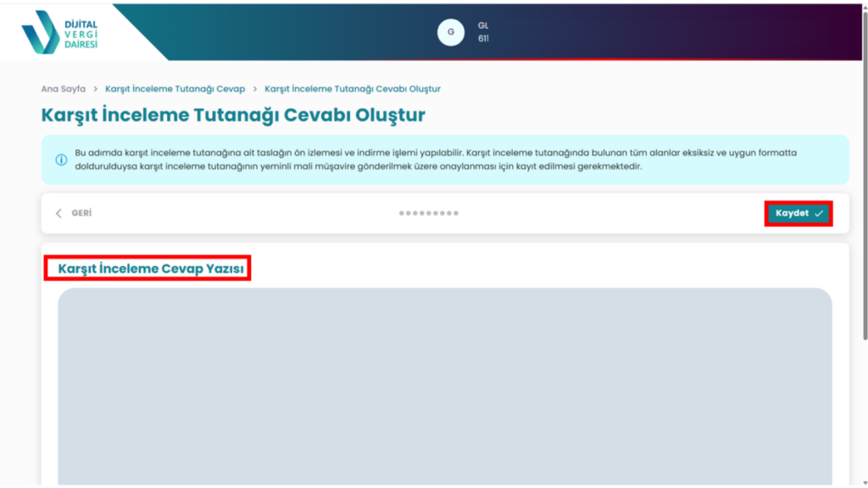Image resolution: width=868 pixels, height=488 pixels.
Task: Click the info notice text starting Bu adımda
Action: pos(436,160)
